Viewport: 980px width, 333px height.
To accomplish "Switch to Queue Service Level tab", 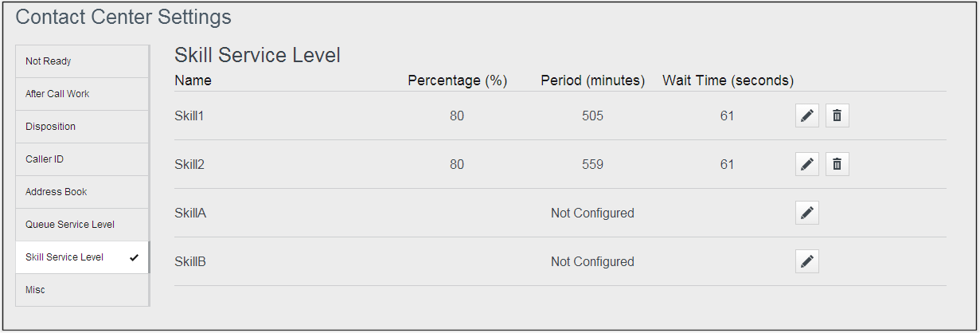I will [x=82, y=225].
